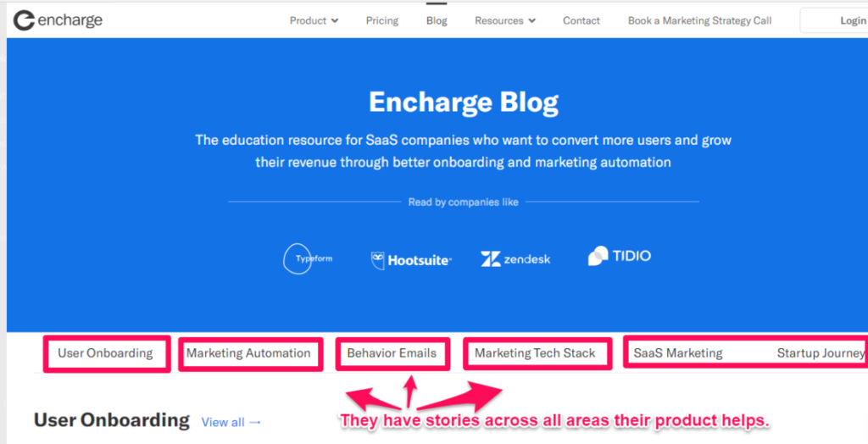Go to the Blog nav item
The height and width of the screenshot is (444, 868).
coord(437,20)
